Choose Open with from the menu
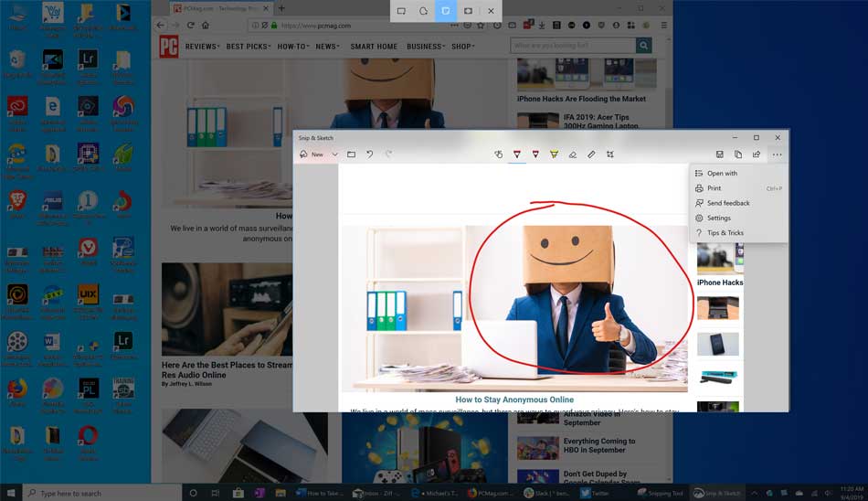 pos(738,174)
